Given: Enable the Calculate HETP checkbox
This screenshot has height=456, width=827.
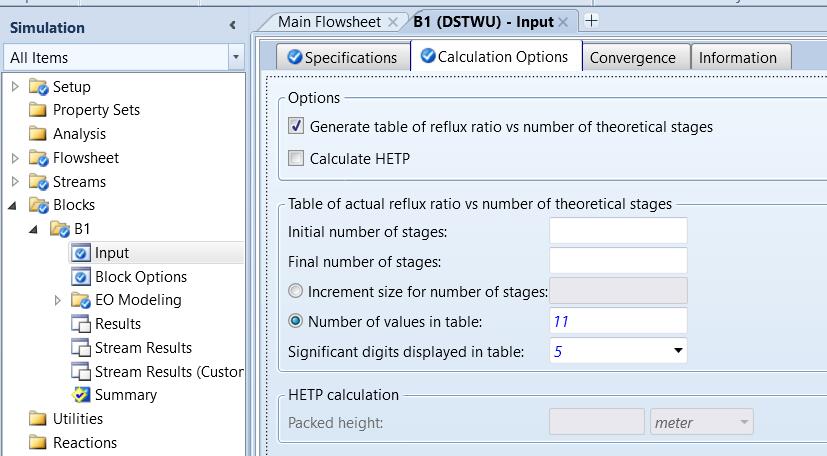Looking at the screenshot, I should [x=296, y=158].
